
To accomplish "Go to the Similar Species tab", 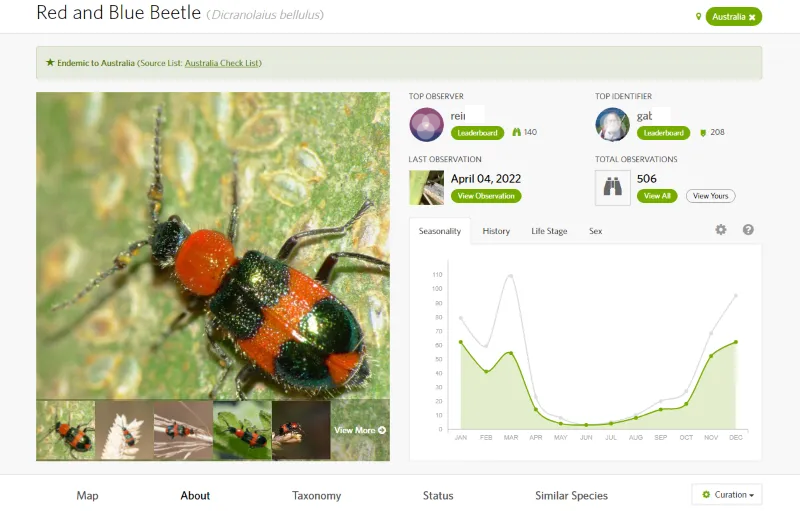I will click(x=571, y=496).
